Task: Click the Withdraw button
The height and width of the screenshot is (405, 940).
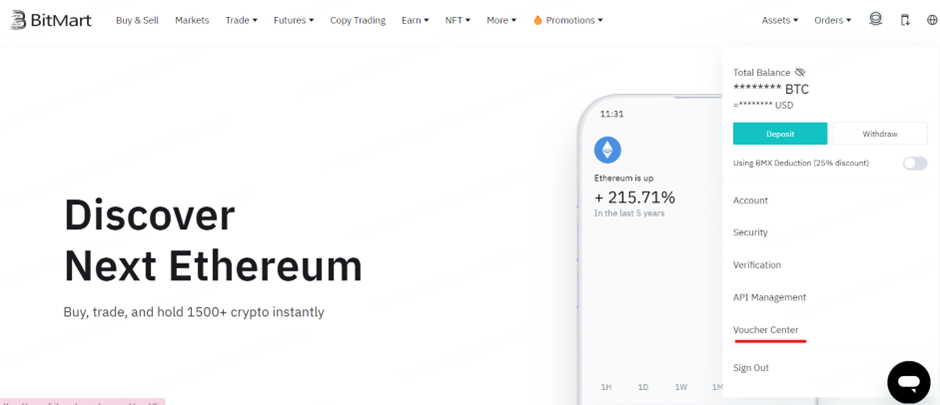Action: pos(880,134)
